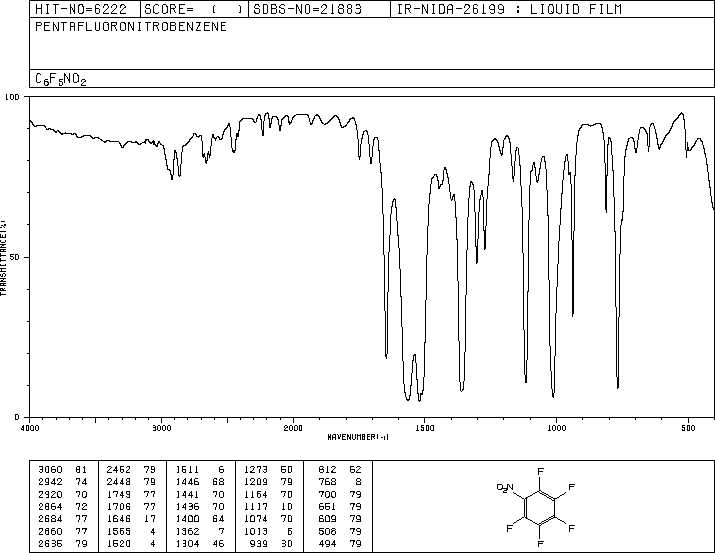Screen dimensions: 715x553
Task: Click the 100 transmittance axis label
Action: pyautogui.click(x=12, y=97)
